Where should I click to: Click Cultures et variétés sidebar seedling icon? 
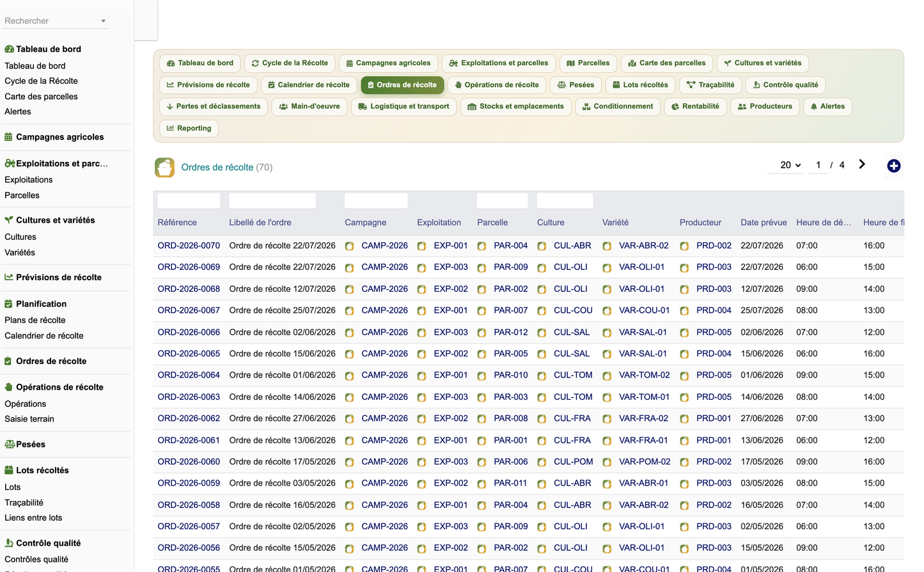[x=9, y=220]
